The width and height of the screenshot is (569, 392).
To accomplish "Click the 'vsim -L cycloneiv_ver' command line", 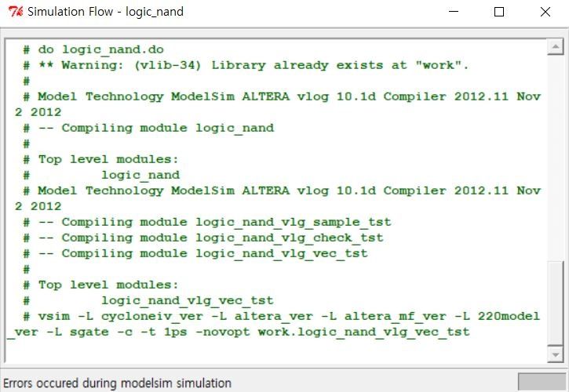I will tap(274, 325).
